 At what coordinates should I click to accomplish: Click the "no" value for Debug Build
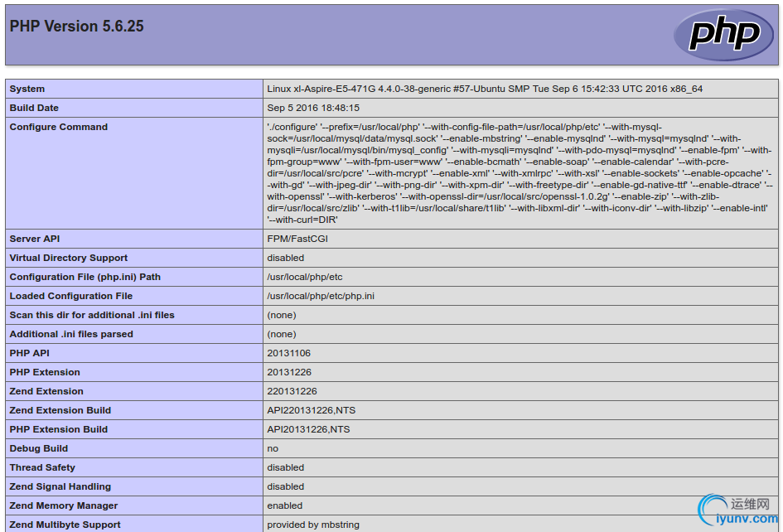click(273, 448)
